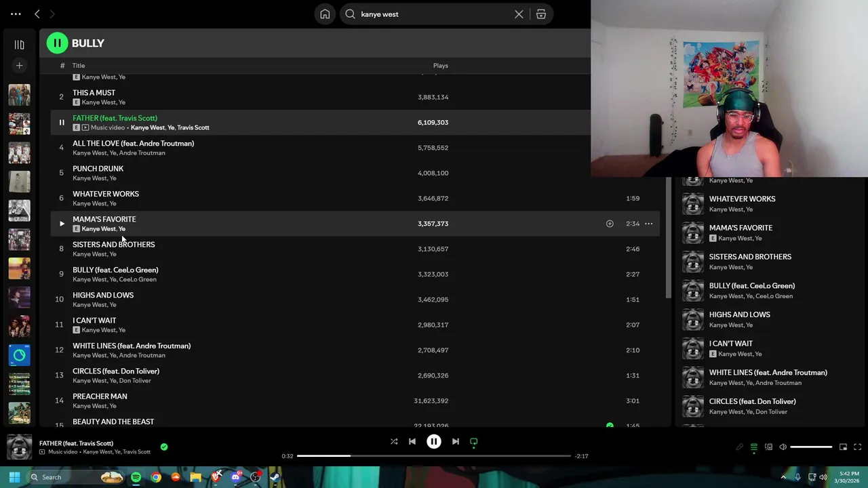This screenshot has height=488, width=868.
Task: Open Don Toliver artist link under CIRCLES
Action: (x=135, y=381)
